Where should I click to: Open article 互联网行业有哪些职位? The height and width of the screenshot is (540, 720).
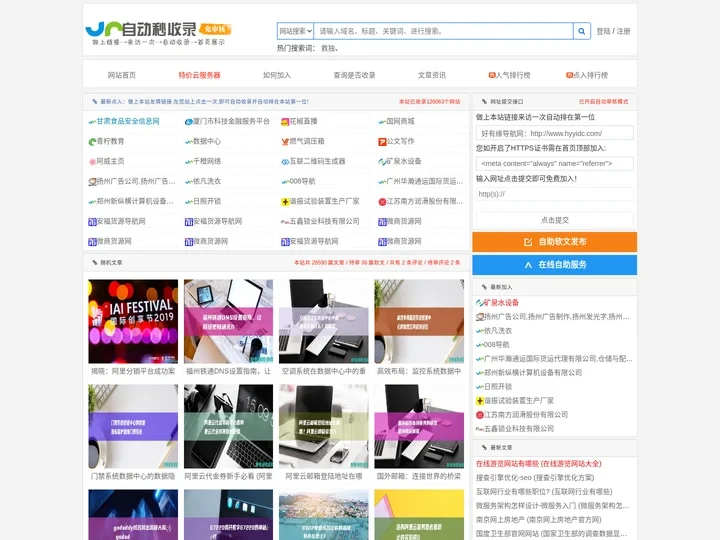click(544, 492)
